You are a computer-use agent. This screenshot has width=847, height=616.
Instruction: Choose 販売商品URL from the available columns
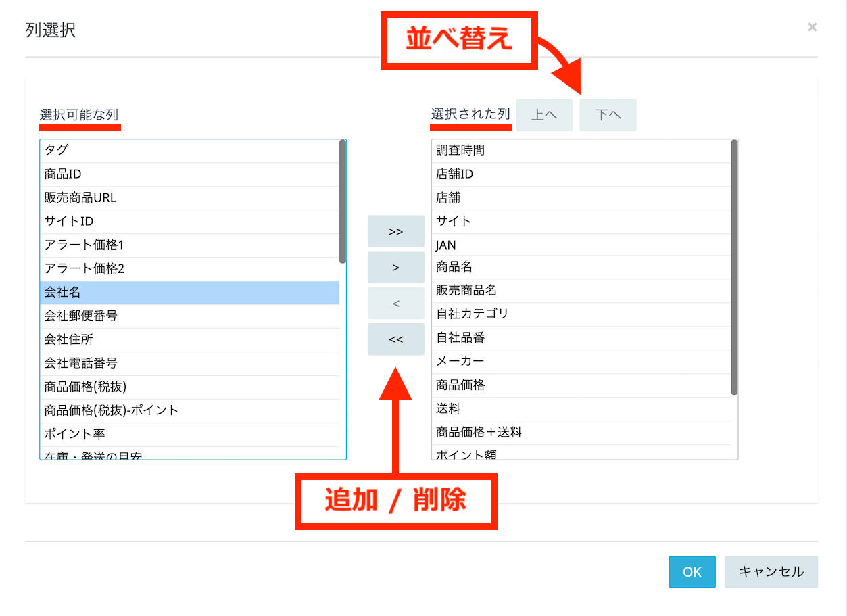pyautogui.click(x=189, y=197)
